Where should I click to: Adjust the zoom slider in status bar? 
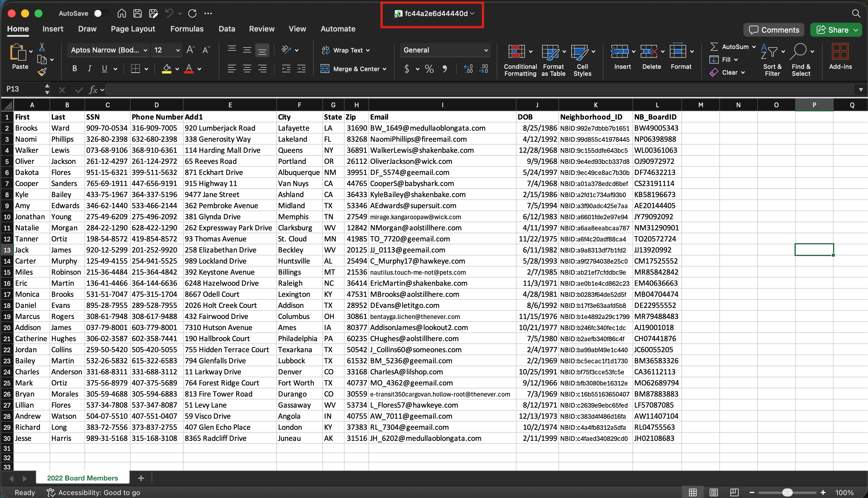click(787, 492)
